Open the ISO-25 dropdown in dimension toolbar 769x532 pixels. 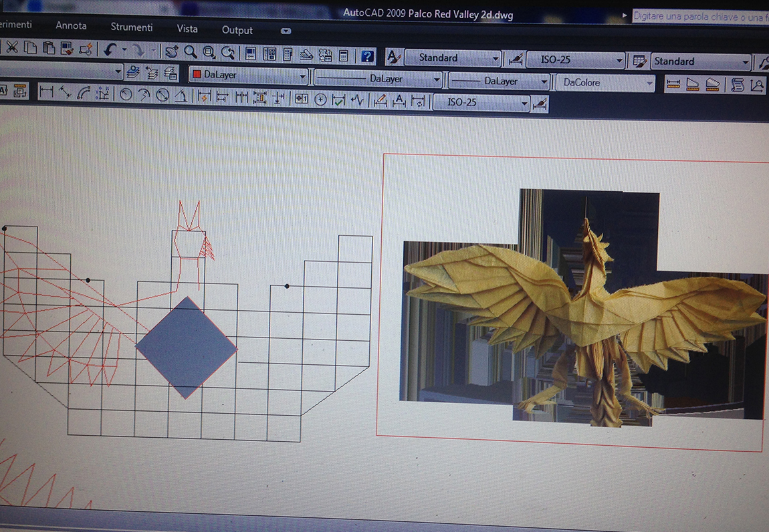tap(481, 102)
